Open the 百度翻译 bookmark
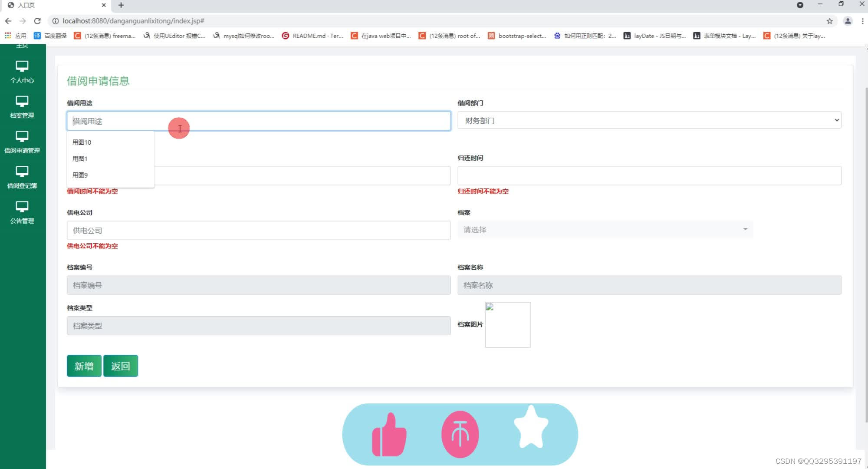 coord(50,36)
